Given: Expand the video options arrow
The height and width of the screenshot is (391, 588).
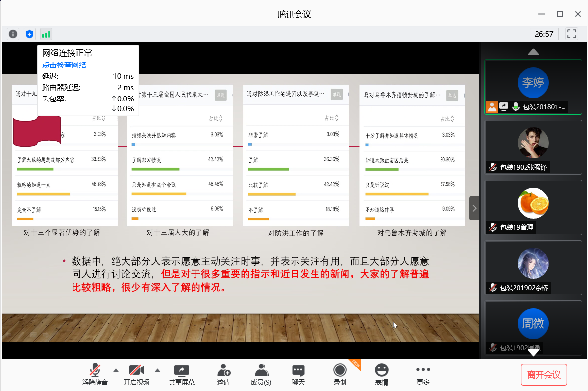Looking at the screenshot, I should point(158,370).
